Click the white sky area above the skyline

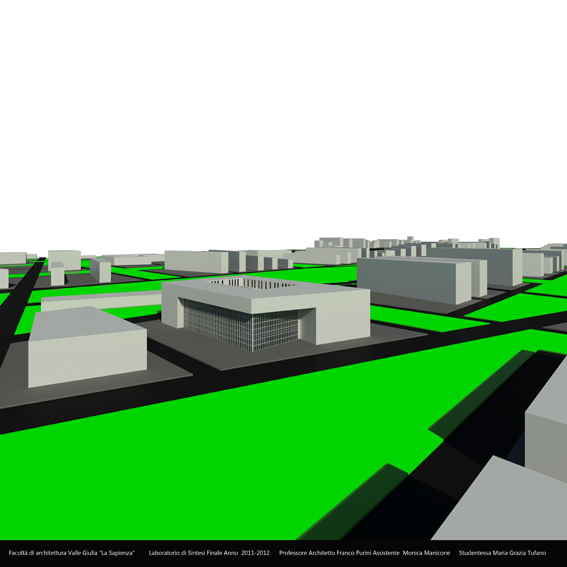point(284,119)
